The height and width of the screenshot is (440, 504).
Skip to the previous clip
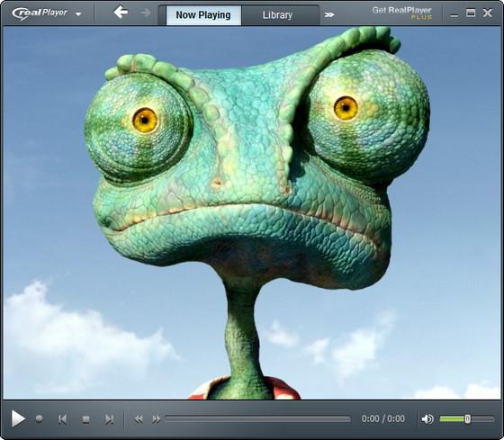click(62, 419)
